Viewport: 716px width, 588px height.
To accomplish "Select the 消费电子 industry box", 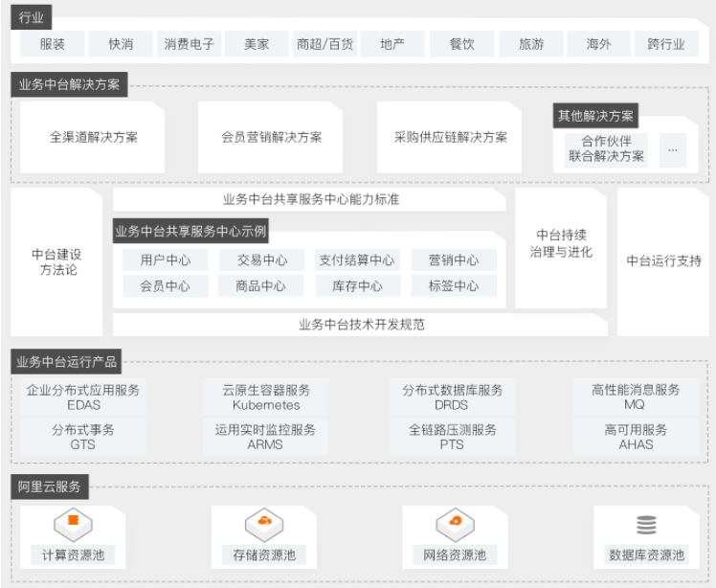I will (189, 44).
